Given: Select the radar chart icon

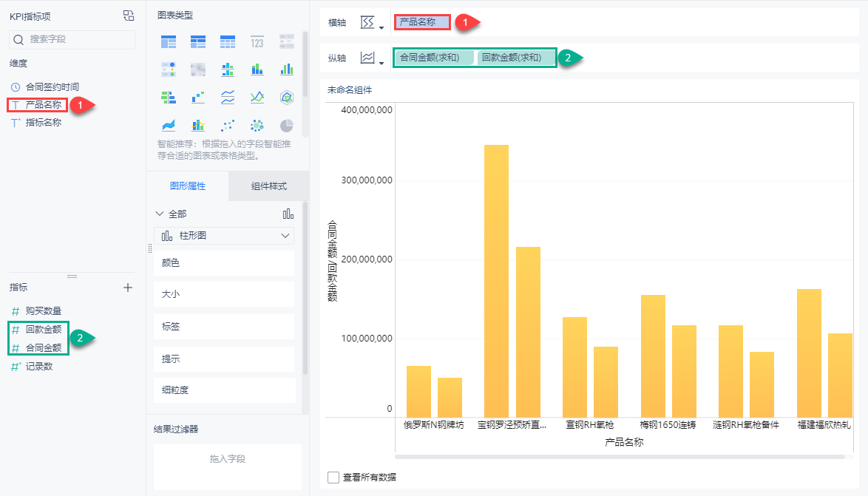Looking at the screenshot, I should click(287, 98).
